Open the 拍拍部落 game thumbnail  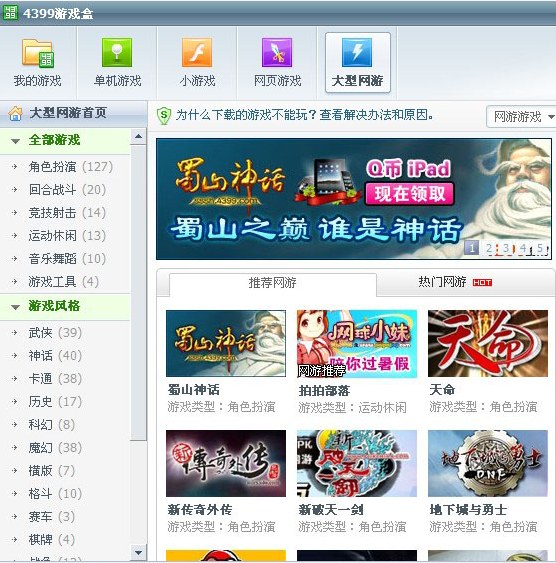pos(357,344)
